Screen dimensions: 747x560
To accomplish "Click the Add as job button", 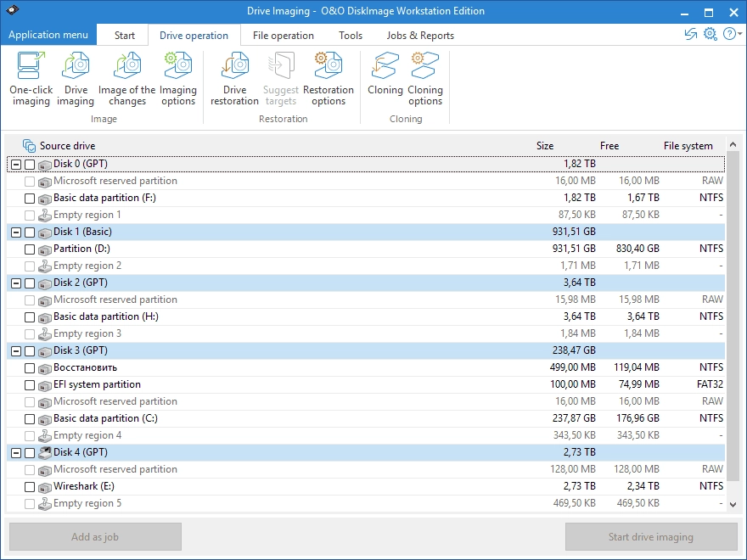I will click(95, 536).
